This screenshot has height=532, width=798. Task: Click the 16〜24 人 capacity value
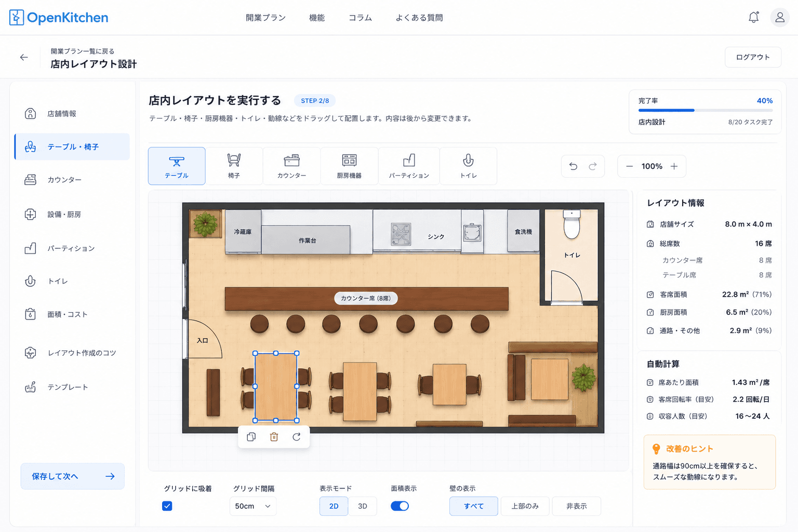pyautogui.click(x=752, y=416)
